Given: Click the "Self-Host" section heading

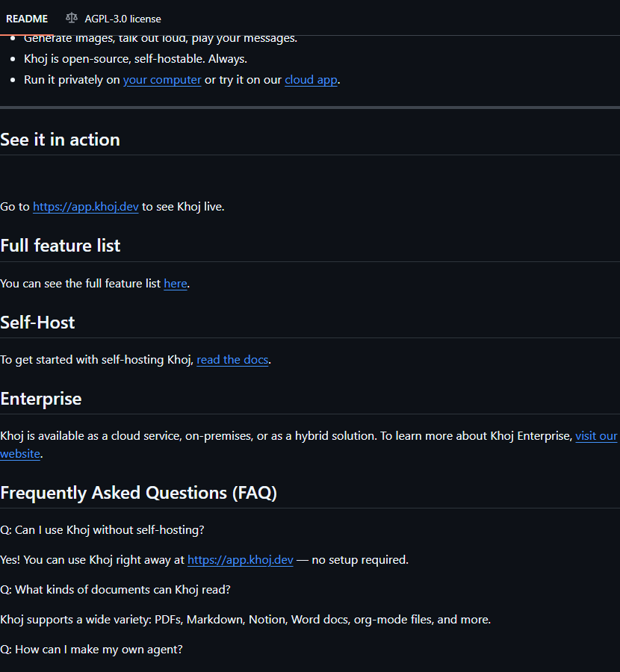Looking at the screenshot, I should [37, 322].
